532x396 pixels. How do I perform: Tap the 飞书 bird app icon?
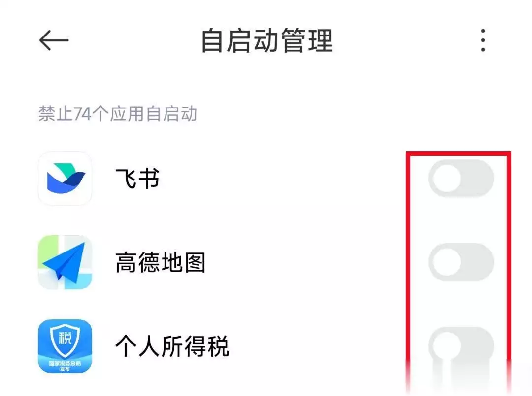pyautogui.click(x=65, y=179)
